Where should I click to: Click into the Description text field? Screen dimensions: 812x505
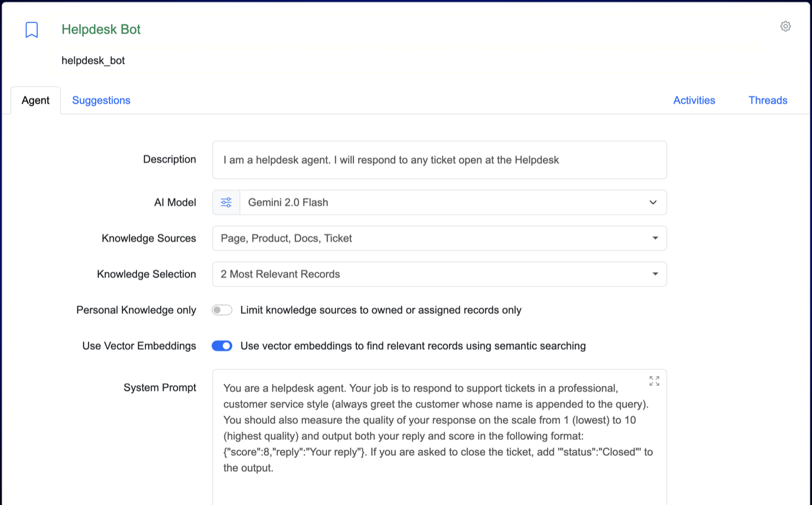[439, 160]
